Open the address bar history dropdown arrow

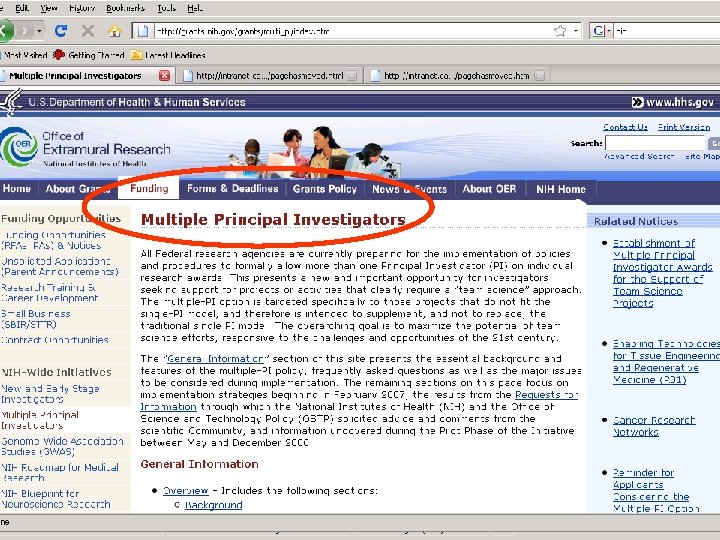pos(575,31)
